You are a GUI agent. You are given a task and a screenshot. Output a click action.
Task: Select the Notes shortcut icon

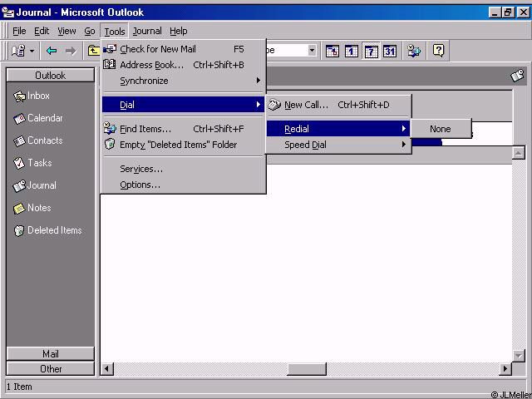20,209
